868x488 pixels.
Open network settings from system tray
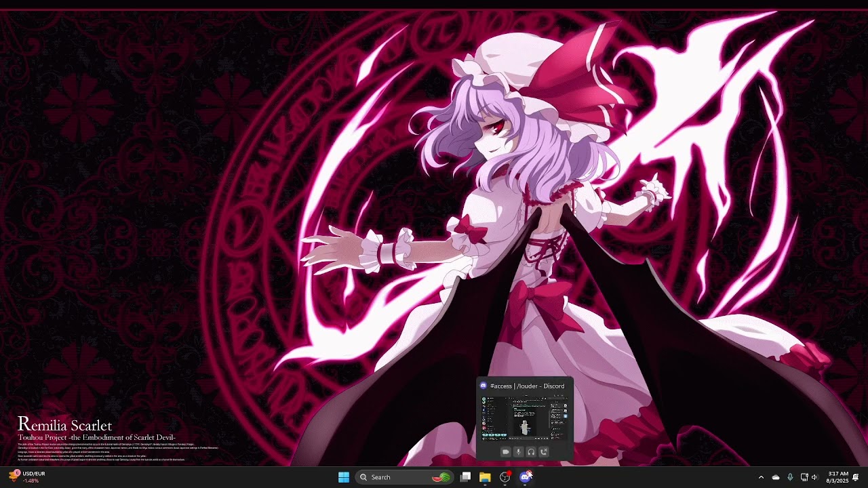804,477
